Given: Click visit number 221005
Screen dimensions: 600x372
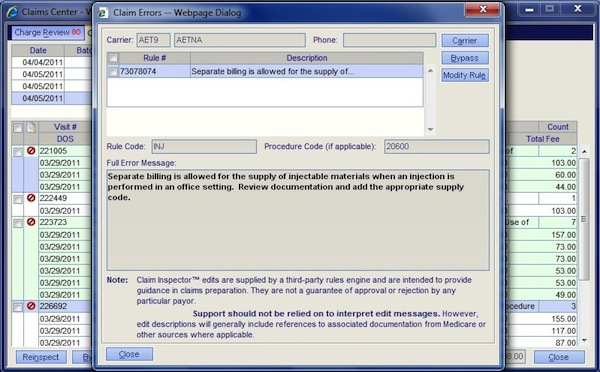Looking at the screenshot, I should tap(53, 151).
